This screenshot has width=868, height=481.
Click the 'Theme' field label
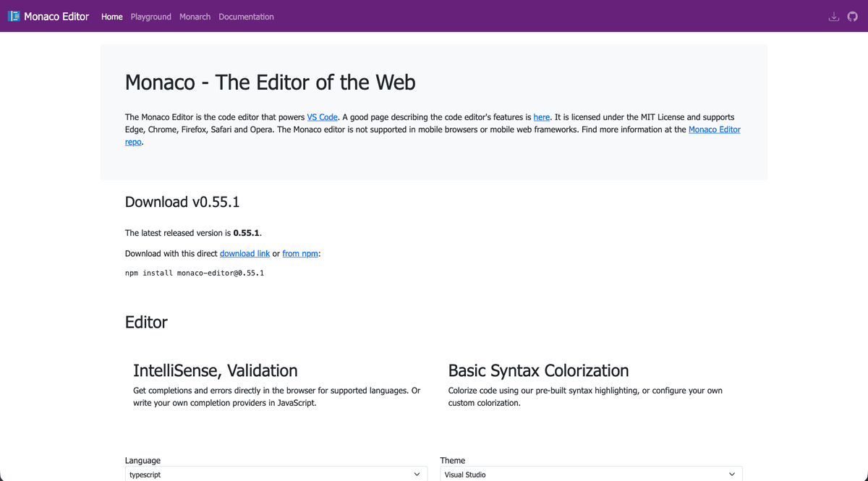pos(453,460)
